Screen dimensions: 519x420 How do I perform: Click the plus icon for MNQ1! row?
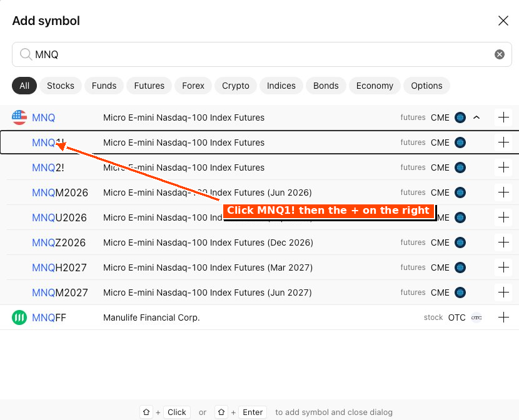pyautogui.click(x=503, y=142)
